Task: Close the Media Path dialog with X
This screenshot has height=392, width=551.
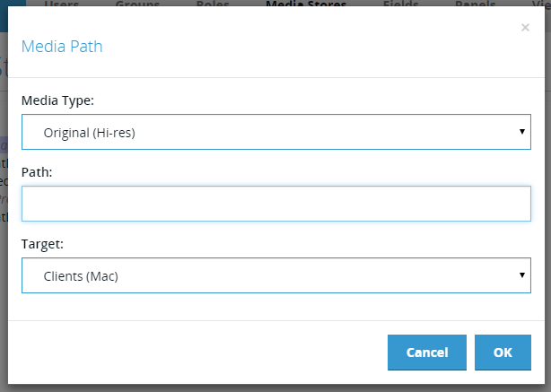Action: point(525,28)
